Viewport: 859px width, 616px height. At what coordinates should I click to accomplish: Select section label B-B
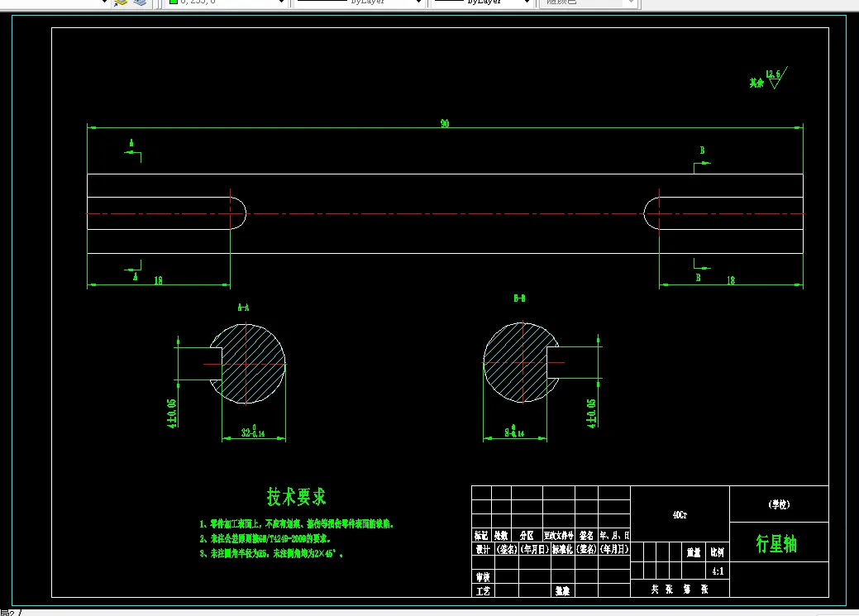519,298
